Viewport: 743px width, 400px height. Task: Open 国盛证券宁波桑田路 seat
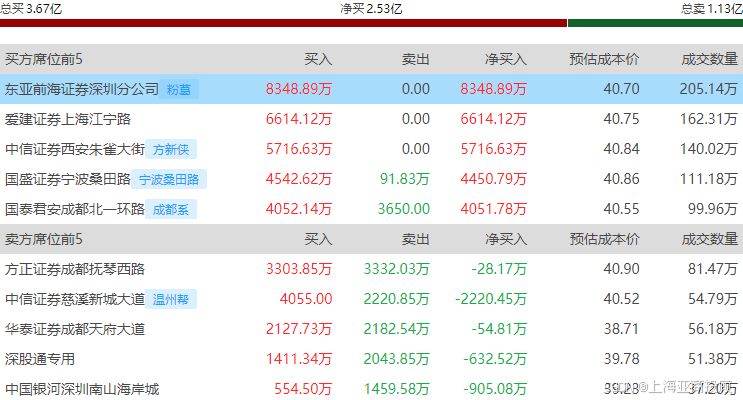click(x=68, y=179)
